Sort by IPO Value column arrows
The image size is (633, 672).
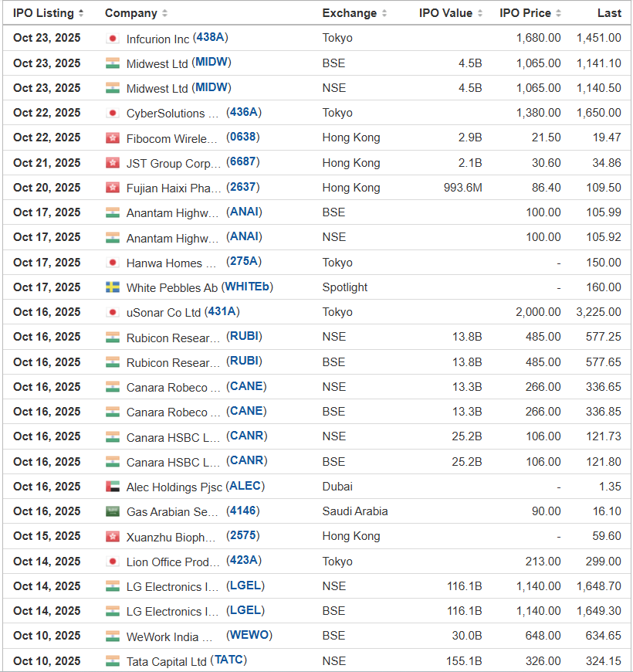[x=480, y=13]
